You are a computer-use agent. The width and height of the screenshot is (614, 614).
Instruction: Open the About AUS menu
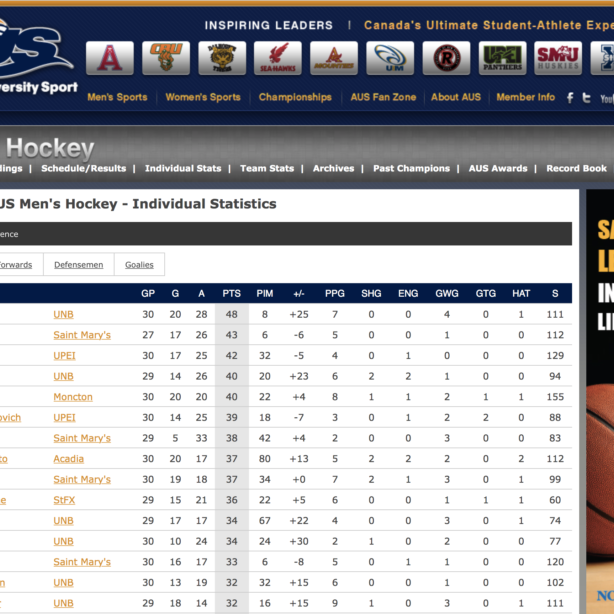click(456, 97)
